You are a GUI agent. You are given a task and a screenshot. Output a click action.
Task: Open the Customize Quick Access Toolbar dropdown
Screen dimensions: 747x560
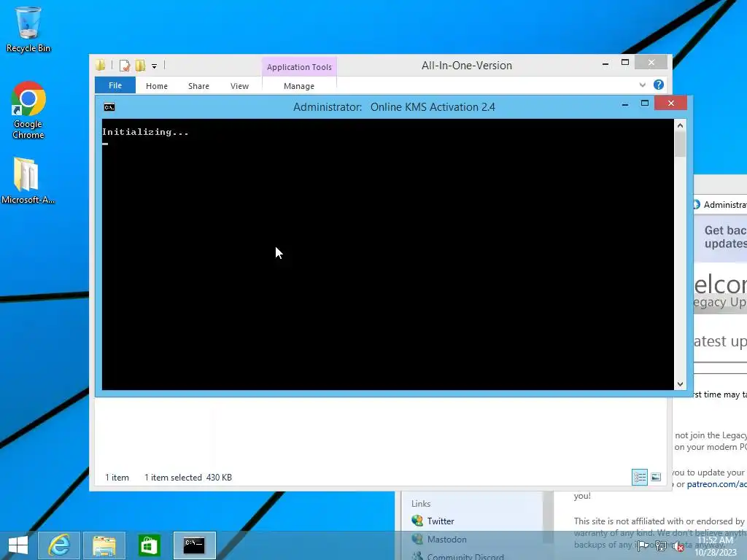pos(155,66)
